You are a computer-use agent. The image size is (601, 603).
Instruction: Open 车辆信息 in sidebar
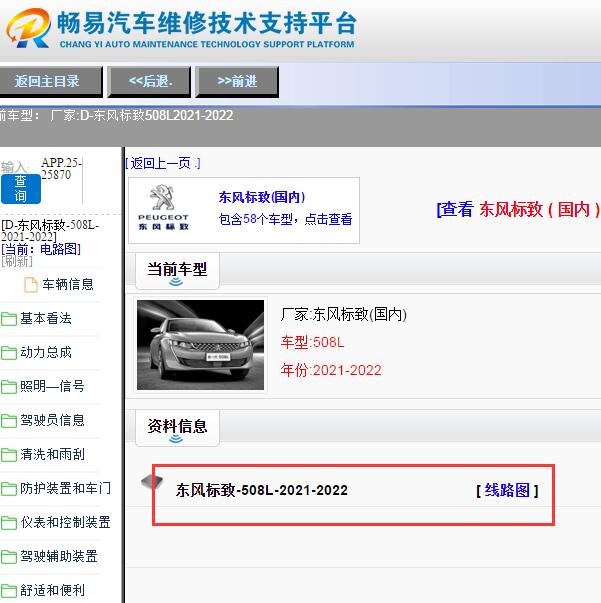[x=68, y=285]
